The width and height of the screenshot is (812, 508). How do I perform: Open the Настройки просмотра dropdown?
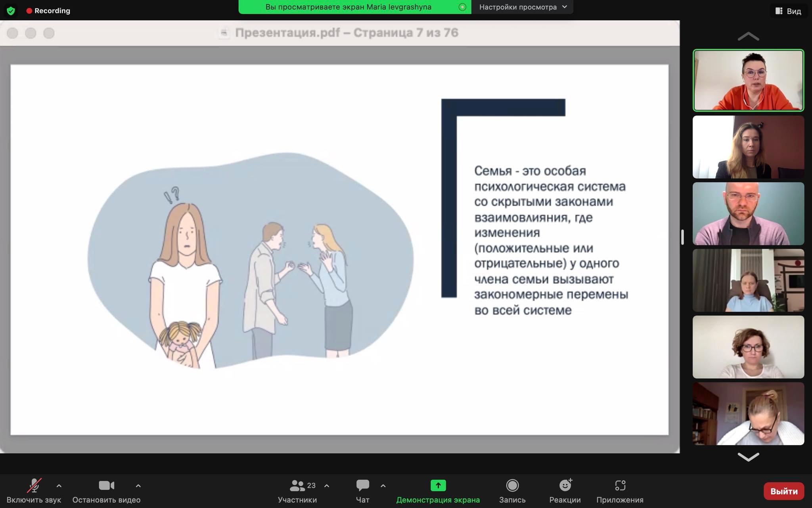pos(523,7)
